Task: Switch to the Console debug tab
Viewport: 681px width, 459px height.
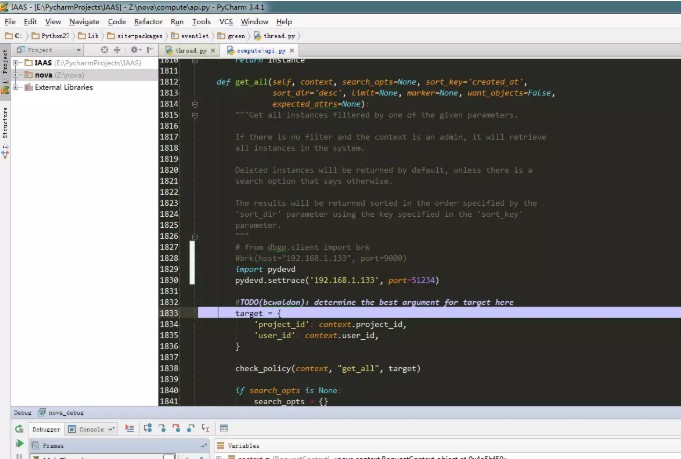Action: (x=87, y=429)
